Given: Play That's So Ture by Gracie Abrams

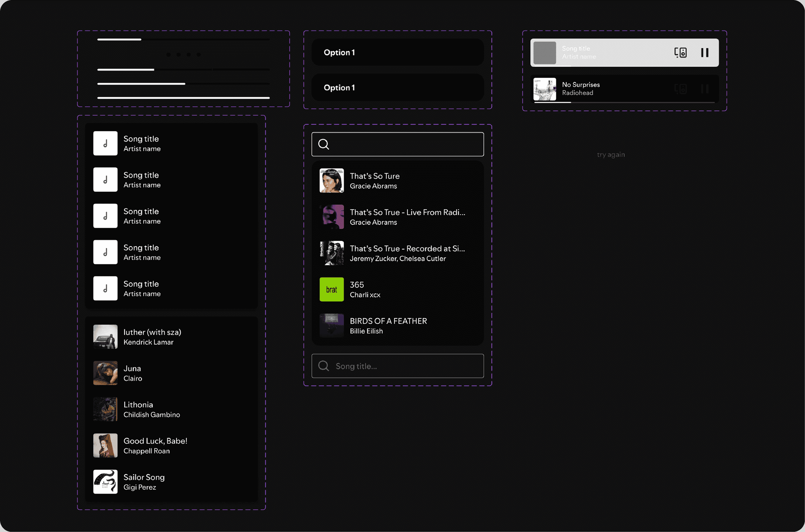Looking at the screenshot, I should (x=374, y=181).
